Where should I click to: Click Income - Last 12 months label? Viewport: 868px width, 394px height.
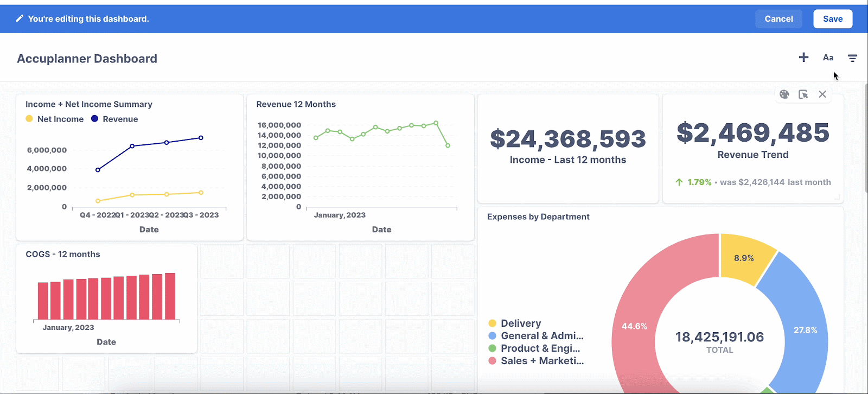pos(568,160)
